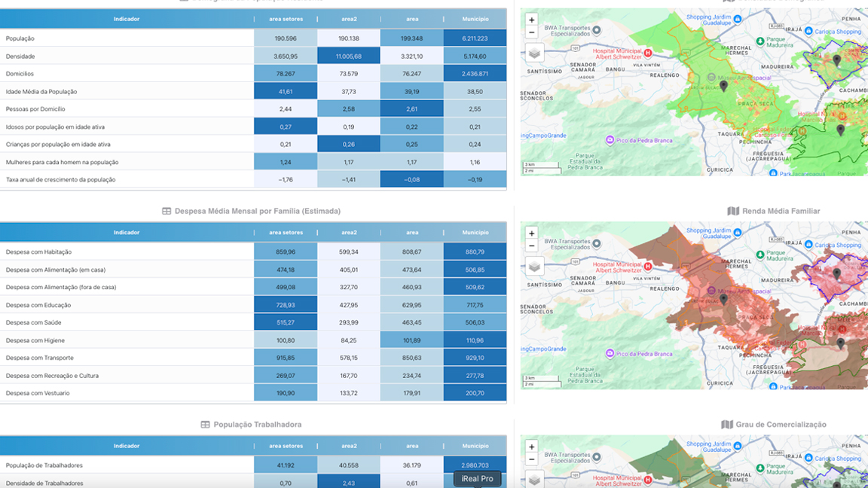868x488 pixels.
Task: Click 'Indicador' header in População Trabalhadora table
Action: pos(127,446)
